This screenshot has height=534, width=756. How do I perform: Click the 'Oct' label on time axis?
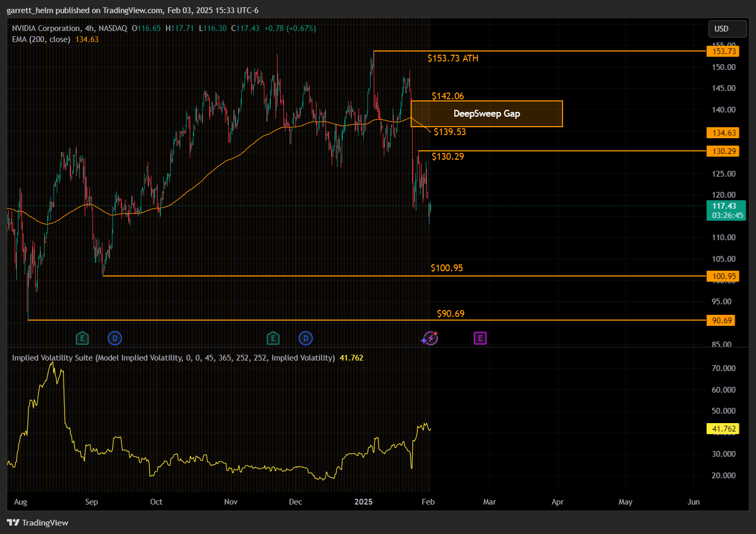[x=156, y=502]
